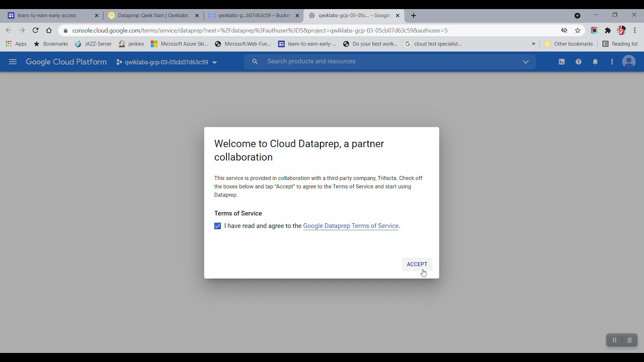Open the Help question-mark menu
The image size is (644, 362).
pyautogui.click(x=579, y=62)
